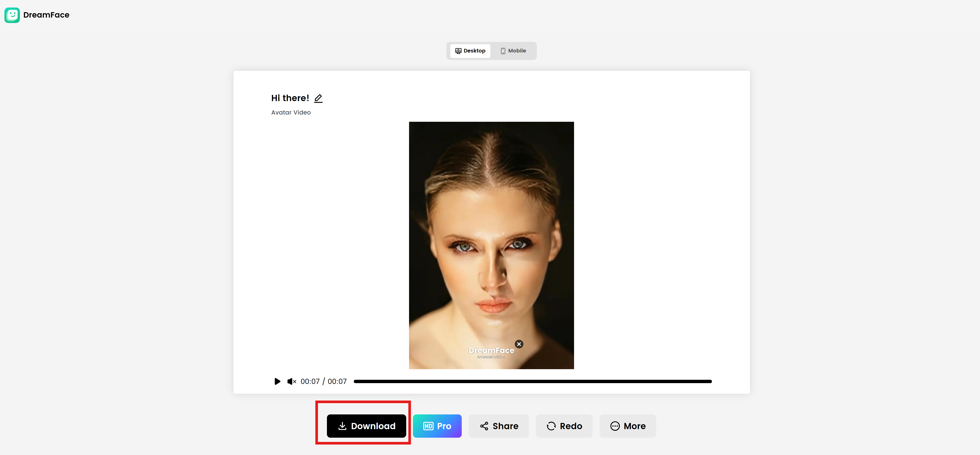Remove the DreamFace watermark via the X
Image resolution: width=980 pixels, height=455 pixels.
(x=519, y=344)
